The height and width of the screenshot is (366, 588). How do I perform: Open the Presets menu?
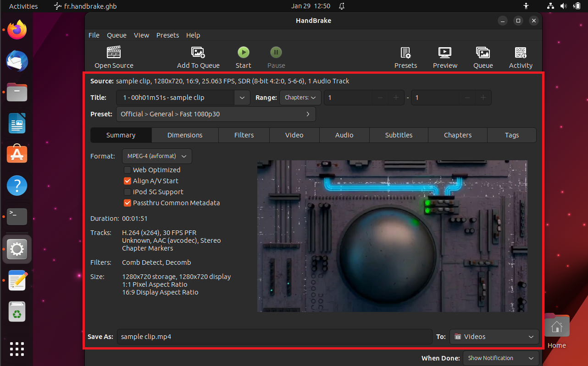167,35
